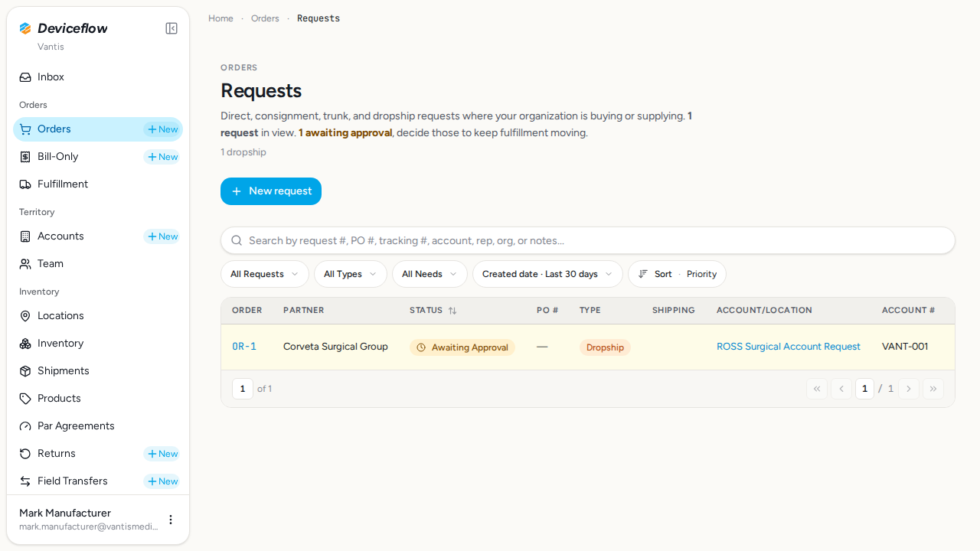Create new return via Returns New badge
The image size is (980, 551).
(x=162, y=454)
